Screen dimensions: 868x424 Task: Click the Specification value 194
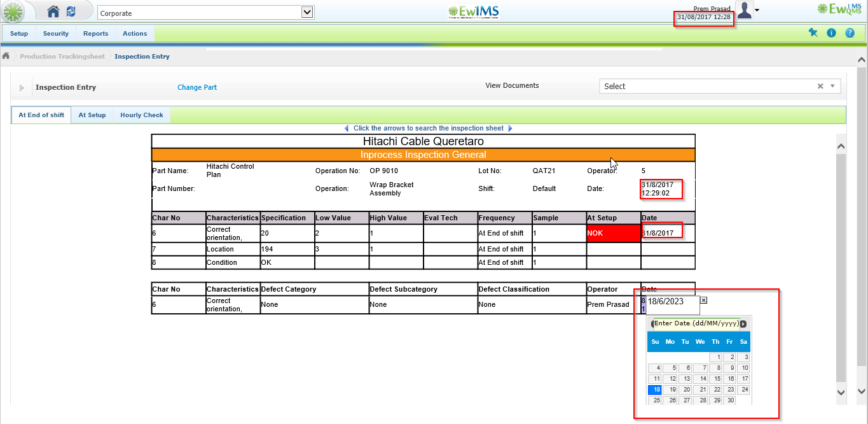point(287,249)
